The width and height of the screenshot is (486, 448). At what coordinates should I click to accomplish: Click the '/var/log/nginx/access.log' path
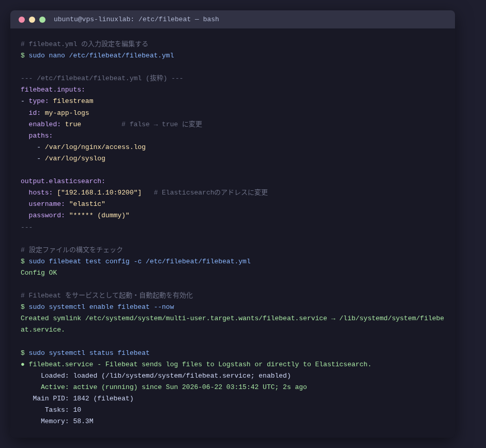[x=95, y=147]
